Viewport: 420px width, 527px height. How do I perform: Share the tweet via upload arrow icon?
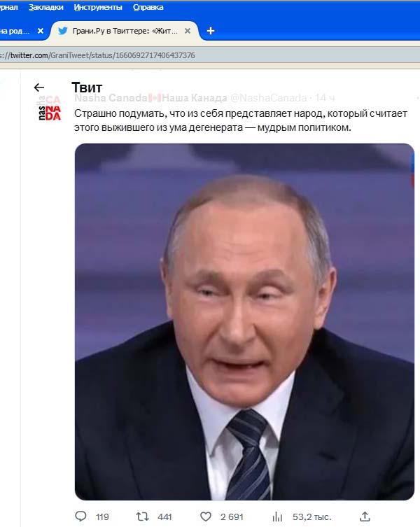pos(365,517)
